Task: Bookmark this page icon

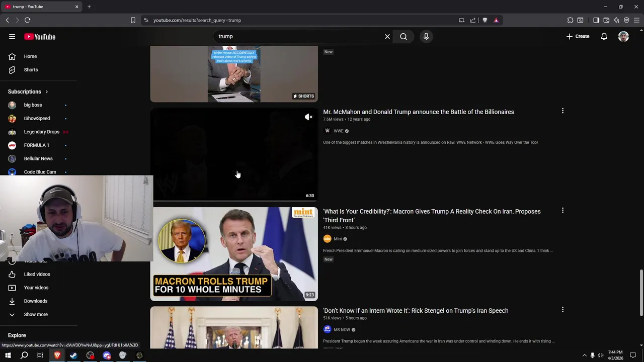Action: 133,20
